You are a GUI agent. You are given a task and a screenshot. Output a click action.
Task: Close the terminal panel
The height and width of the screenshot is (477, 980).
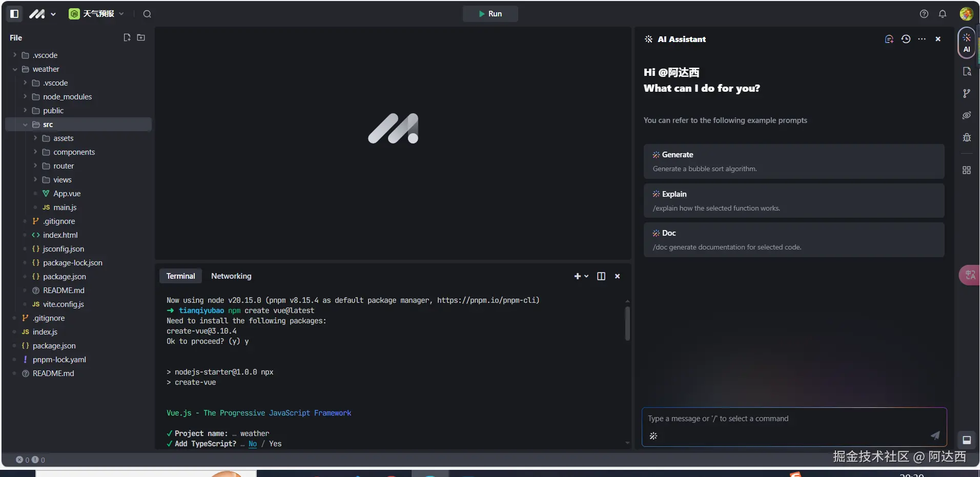click(x=618, y=276)
